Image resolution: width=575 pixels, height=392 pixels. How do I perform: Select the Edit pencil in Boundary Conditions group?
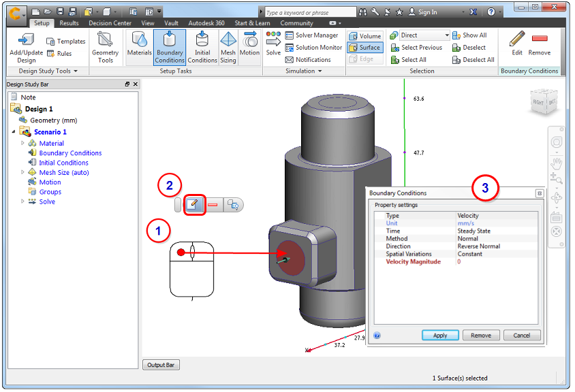tap(516, 42)
